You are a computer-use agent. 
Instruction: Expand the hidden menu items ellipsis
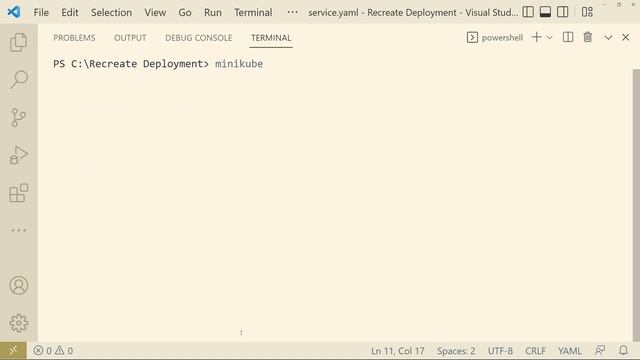tap(292, 12)
